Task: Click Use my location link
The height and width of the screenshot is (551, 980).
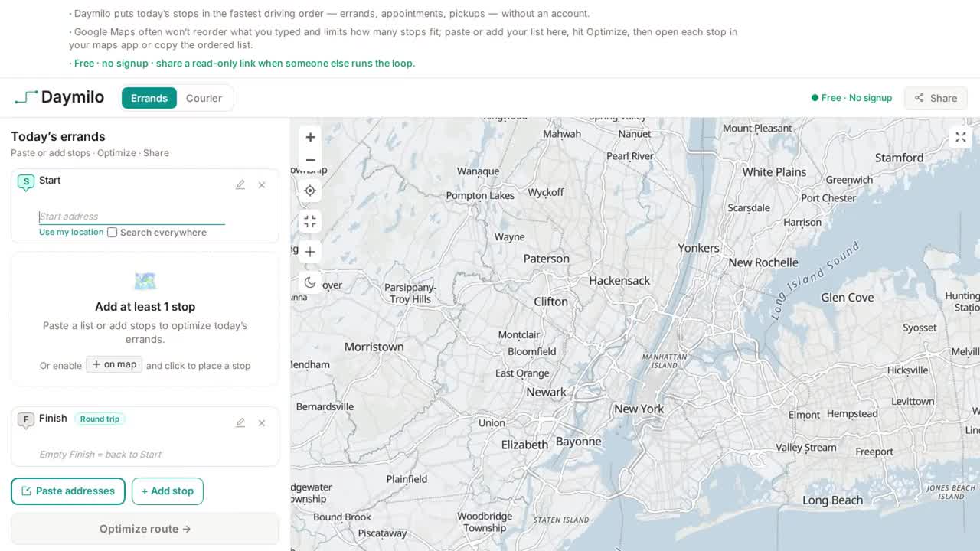Action: pyautogui.click(x=71, y=232)
